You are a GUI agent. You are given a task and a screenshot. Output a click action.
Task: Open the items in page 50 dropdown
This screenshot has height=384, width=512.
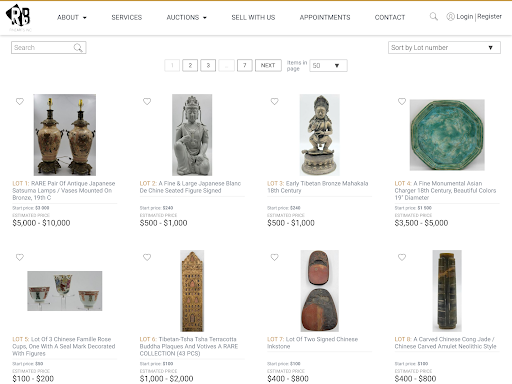(x=328, y=66)
